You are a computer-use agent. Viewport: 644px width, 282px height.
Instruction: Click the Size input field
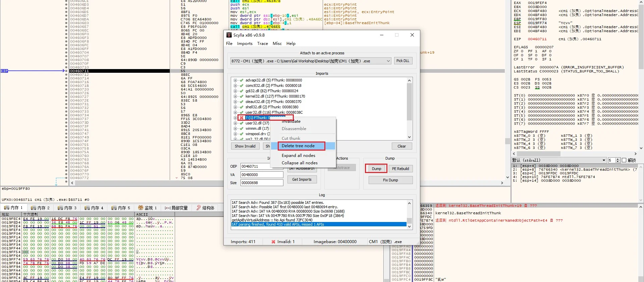(x=262, y=183)
